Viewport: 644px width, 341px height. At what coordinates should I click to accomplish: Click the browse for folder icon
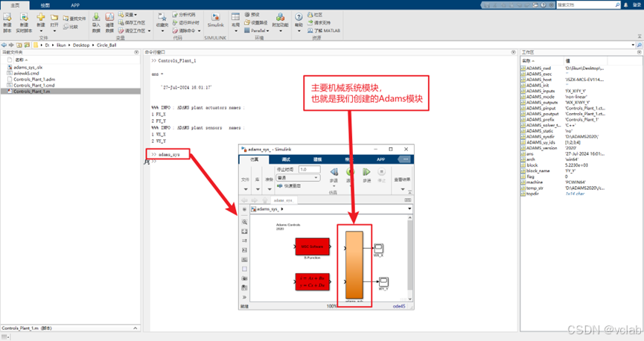27,45
